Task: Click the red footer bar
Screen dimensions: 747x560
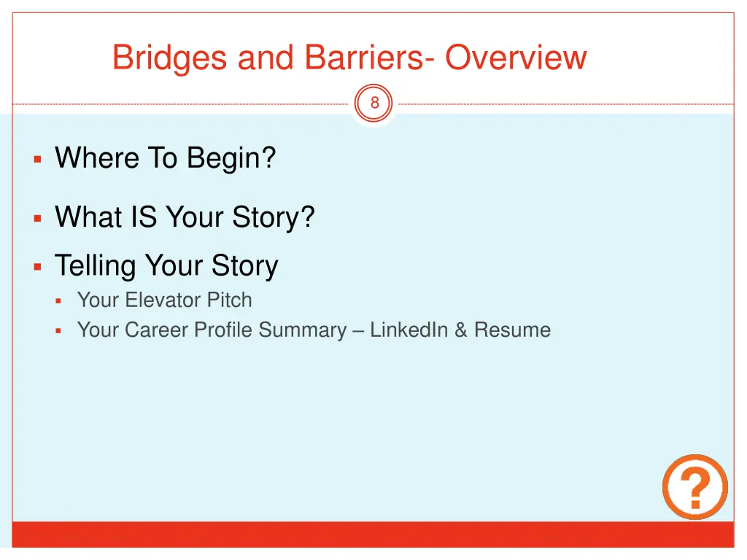Action: 373,534
